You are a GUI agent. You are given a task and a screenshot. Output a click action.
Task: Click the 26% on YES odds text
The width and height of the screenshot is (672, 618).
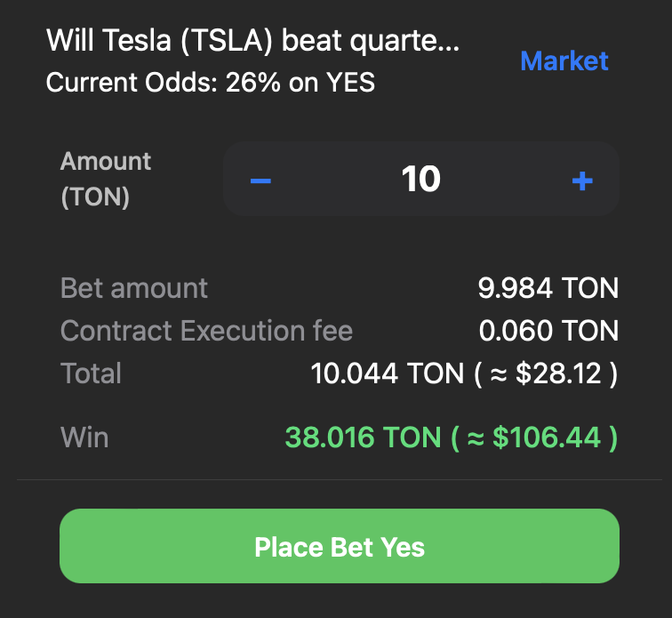pyautogui.click(x=300, y=83)
